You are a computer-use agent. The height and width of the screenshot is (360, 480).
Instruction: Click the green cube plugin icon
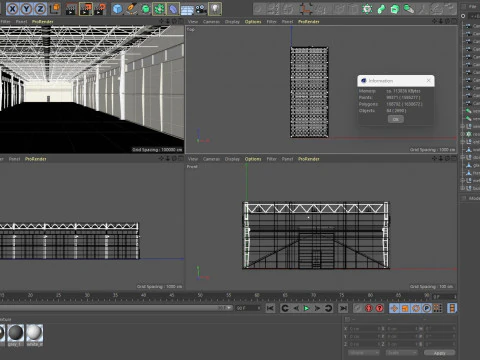395,9
